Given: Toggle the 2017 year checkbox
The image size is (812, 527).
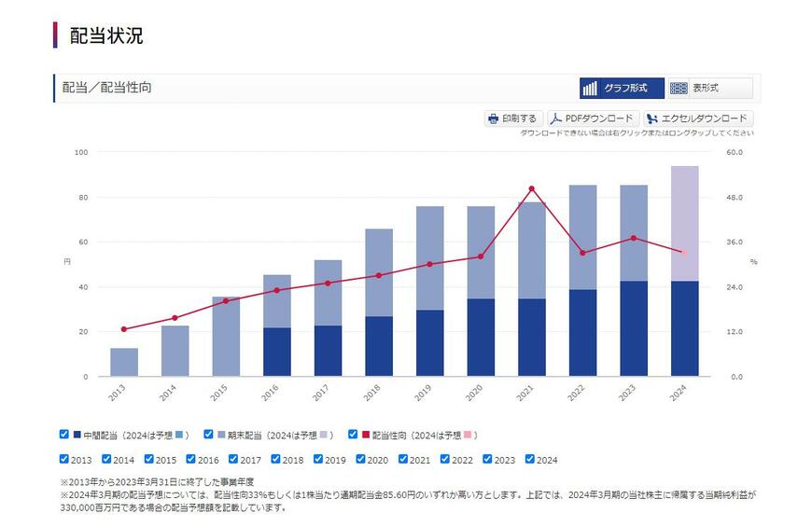Looking at the screenshot, I should 233,459.
